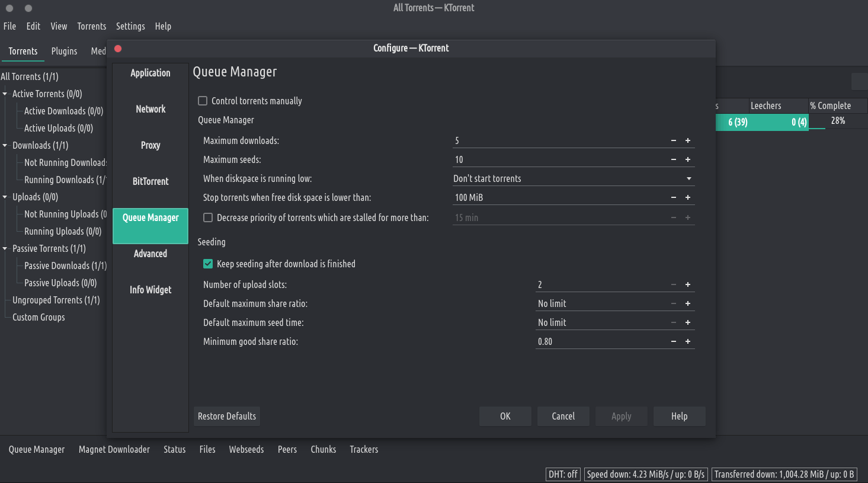The height and width of the screenshot is (483, 868).
Task: Decrease Maximum downloads with minus button
Action: [x=674, y=140]
